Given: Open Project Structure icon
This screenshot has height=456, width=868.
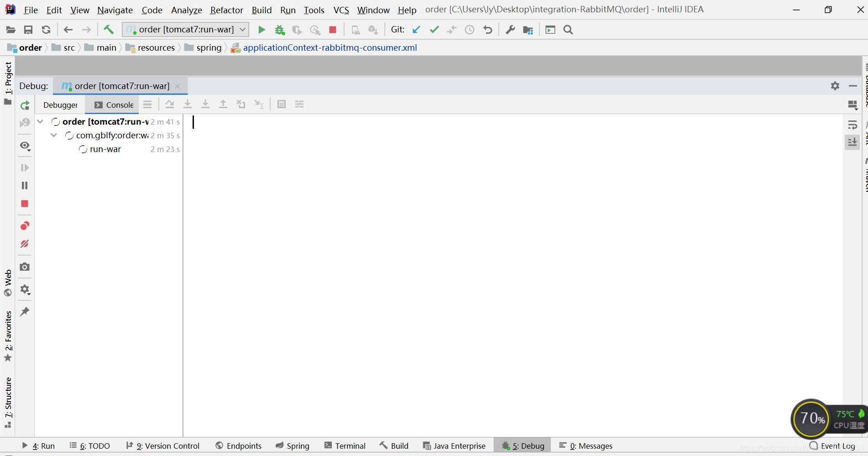Looking at the screenshot, I should pyautogui.click(x=528, y=30).
